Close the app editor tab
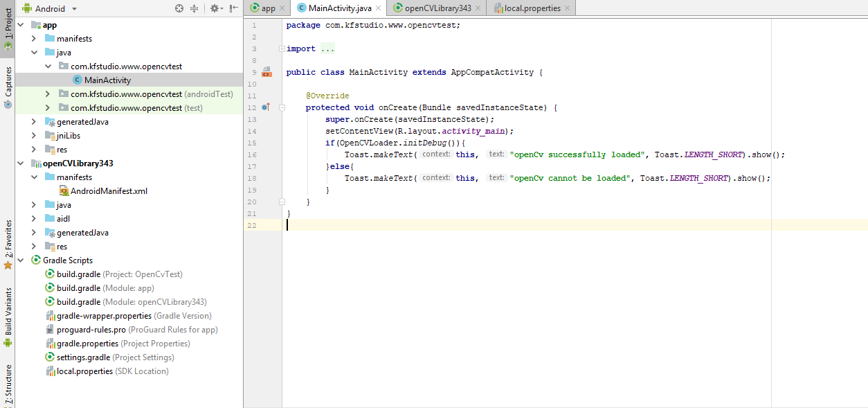 point(282,8)
